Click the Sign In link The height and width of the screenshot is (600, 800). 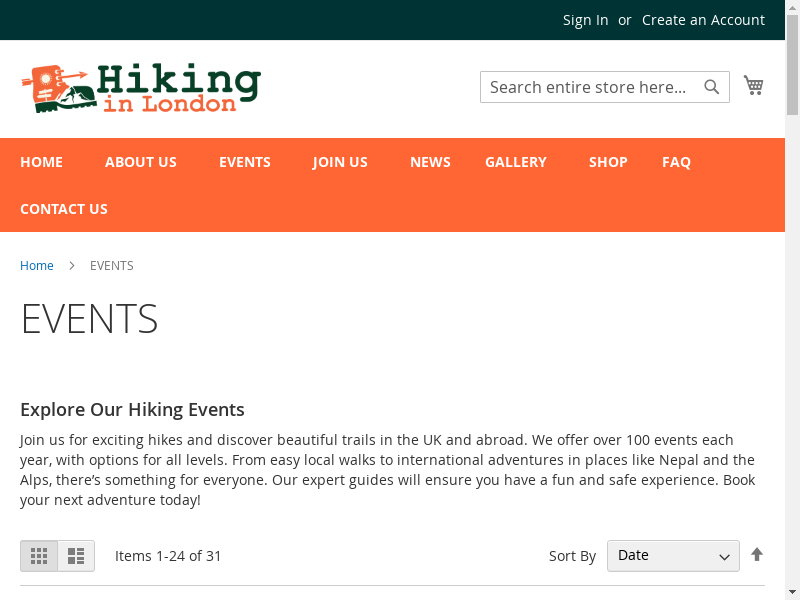585,20
